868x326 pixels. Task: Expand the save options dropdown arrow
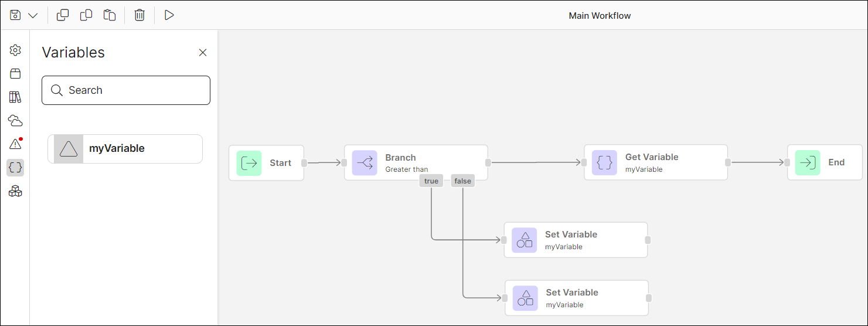coord(33,16)
